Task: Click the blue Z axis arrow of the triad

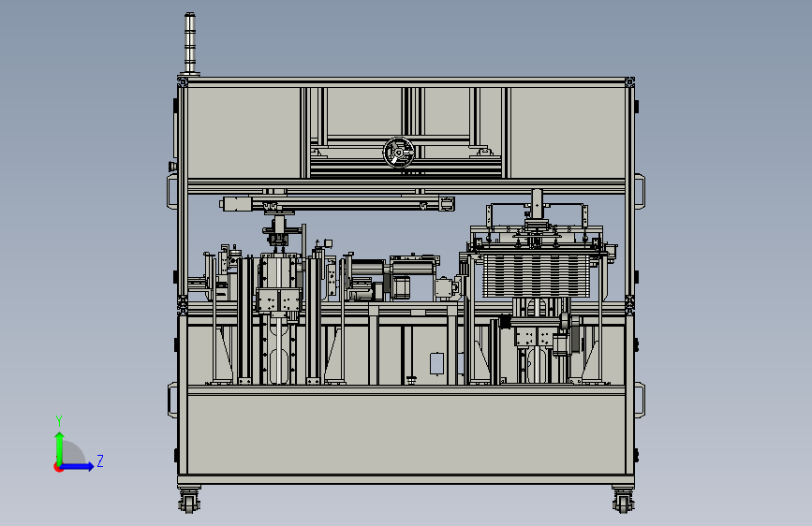Action: click(x=78, y=466)
